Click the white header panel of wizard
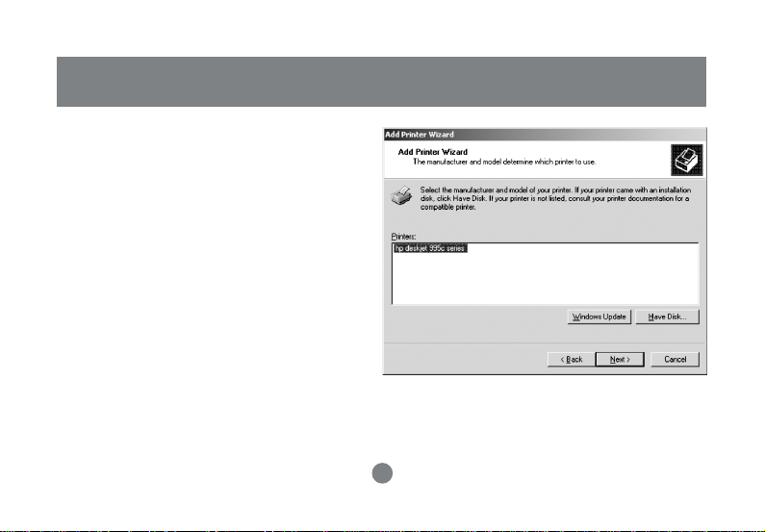 (x=527, y=160)
